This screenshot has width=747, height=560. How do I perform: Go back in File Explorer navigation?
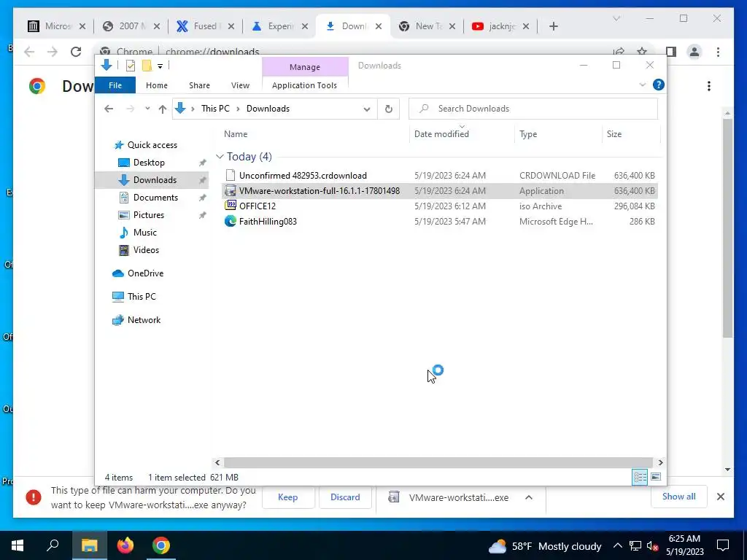click(109, 109)
